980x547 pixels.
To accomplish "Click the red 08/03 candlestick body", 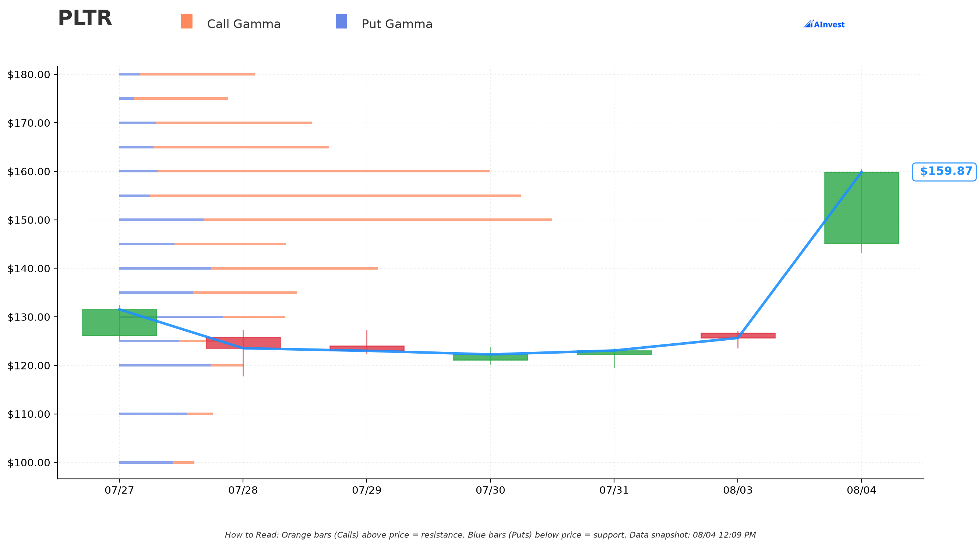I will point(738,335).
